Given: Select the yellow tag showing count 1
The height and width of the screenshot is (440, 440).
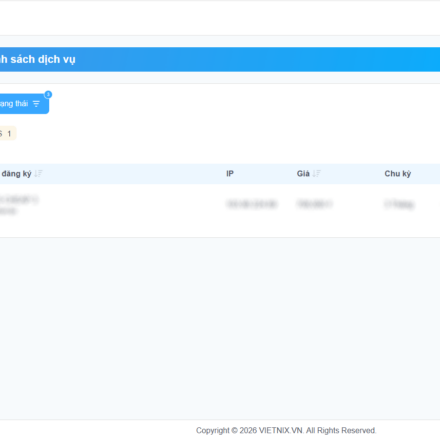Looking at the screenshot, I should [x=8, y=134].
